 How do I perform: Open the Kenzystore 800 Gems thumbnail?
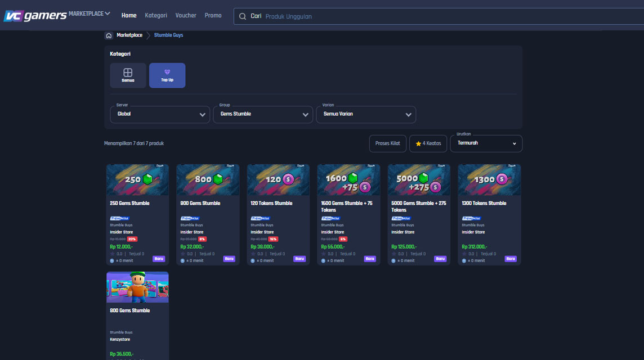[137, 287]
